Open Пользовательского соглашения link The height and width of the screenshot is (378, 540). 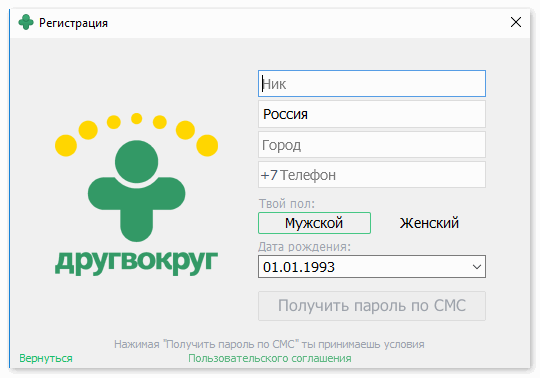click(270, 358)
